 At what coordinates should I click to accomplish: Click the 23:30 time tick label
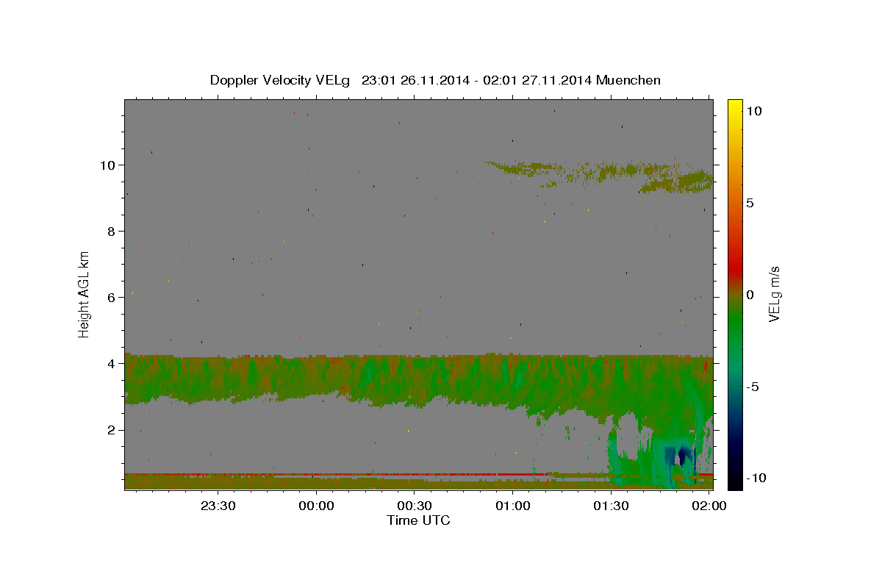pyautogui.click(x=218, y=506)
